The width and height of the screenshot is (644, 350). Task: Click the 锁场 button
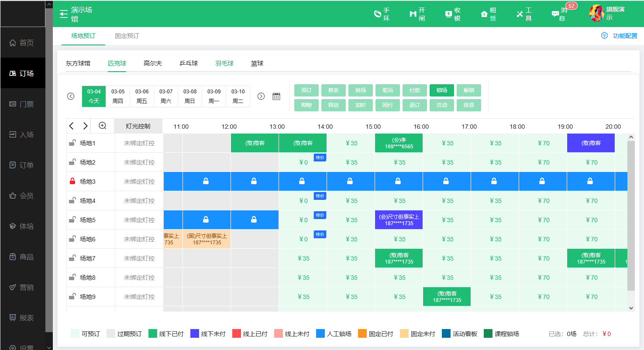[441, 90]
